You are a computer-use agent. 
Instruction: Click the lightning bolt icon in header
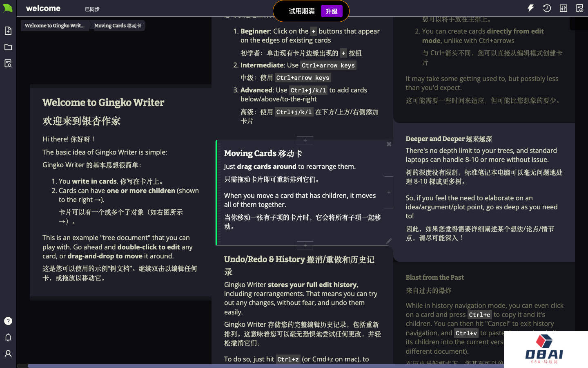click(x=531, y=8)
